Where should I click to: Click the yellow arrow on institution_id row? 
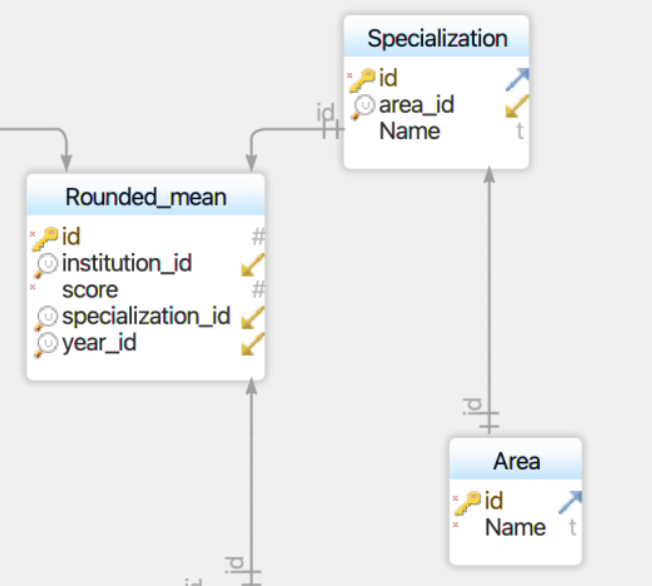[253, 264]
